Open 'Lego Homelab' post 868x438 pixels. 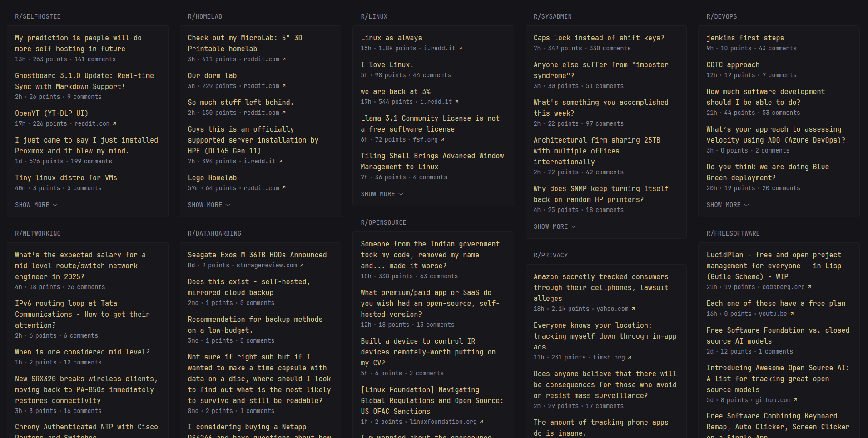(212, 178)
